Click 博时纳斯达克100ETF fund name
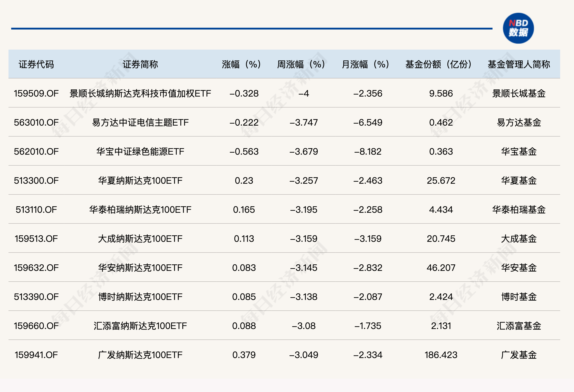 (x=140, y=297)
